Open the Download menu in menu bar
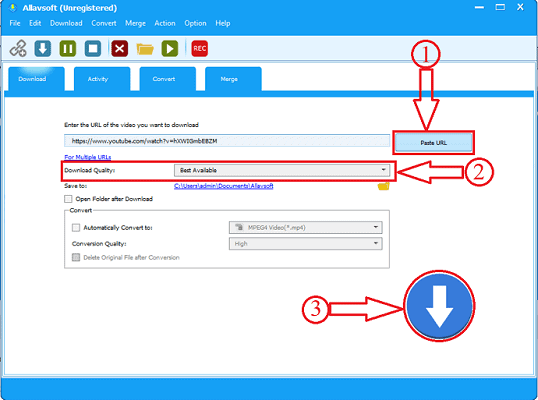Image resolution: width=538 pixels, height=400 pixels. [66, 23]
